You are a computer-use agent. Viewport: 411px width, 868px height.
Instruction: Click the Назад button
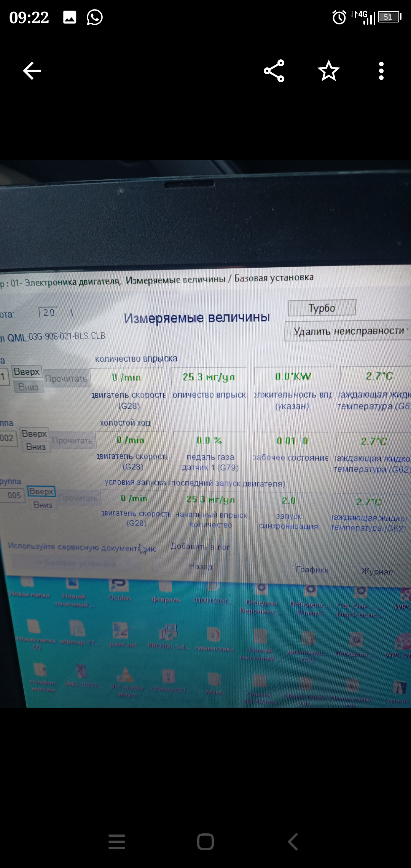pyautogui.click(x=201, y=566)
